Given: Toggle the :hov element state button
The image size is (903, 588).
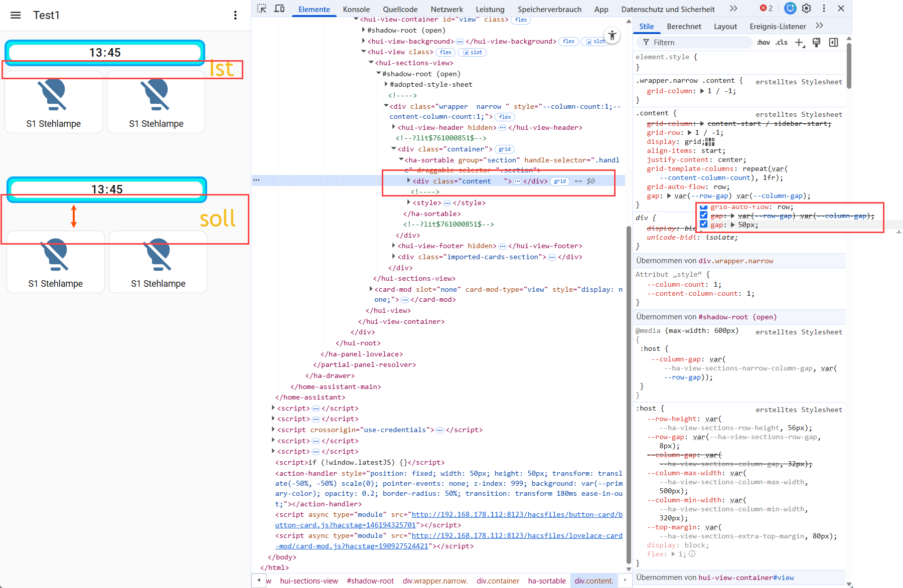Looking at the screenshot, I should point(763,43).
